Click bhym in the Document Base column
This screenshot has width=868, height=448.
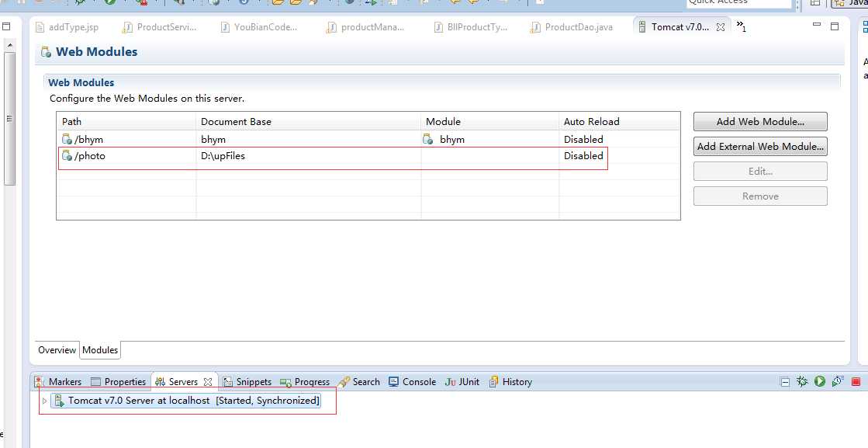pos(213,139)
